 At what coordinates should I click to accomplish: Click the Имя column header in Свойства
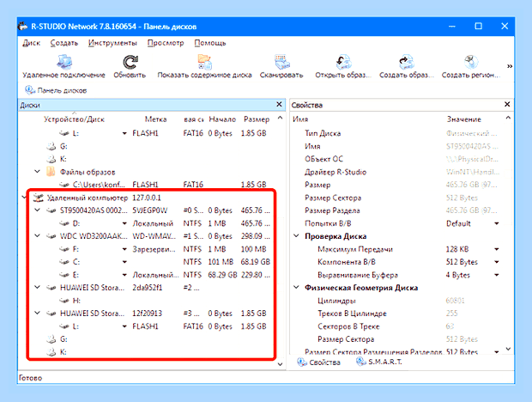300,119
